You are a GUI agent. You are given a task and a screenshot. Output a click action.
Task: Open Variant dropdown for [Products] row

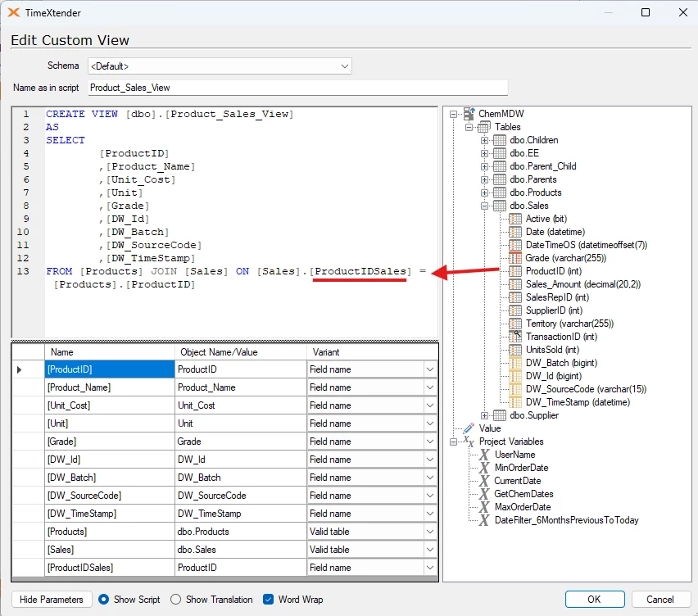click(429, 532)
